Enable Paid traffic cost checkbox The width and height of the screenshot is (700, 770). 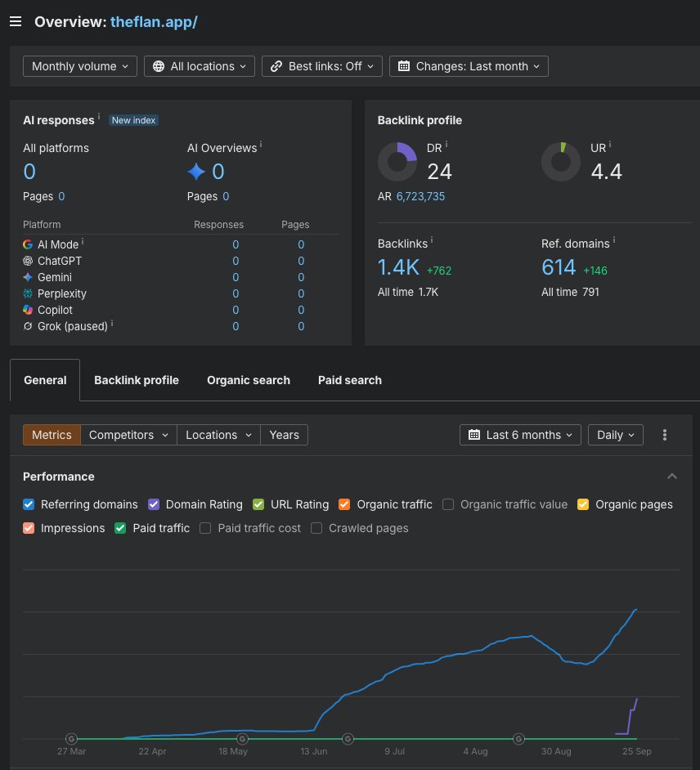(205, 528)
